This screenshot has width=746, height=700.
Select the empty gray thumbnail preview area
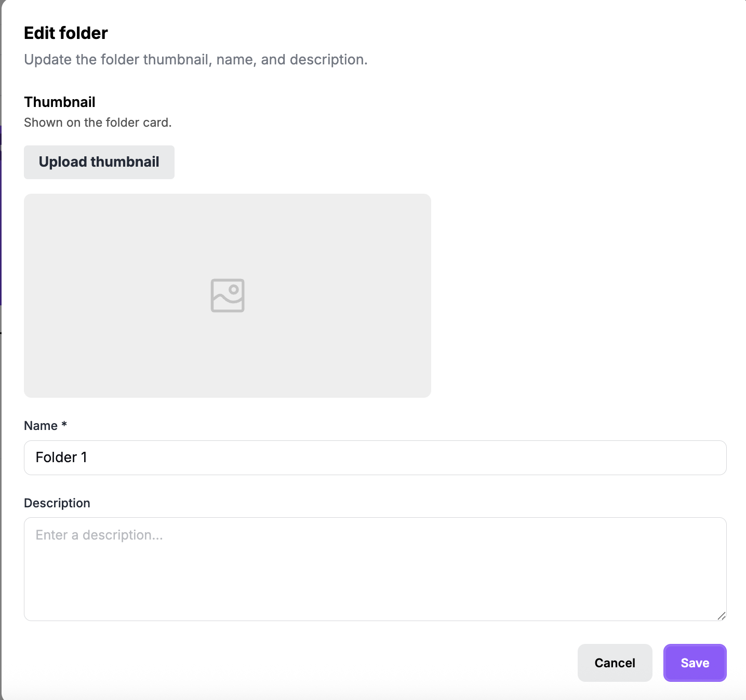pyautogui.click(x=228, y=295)
